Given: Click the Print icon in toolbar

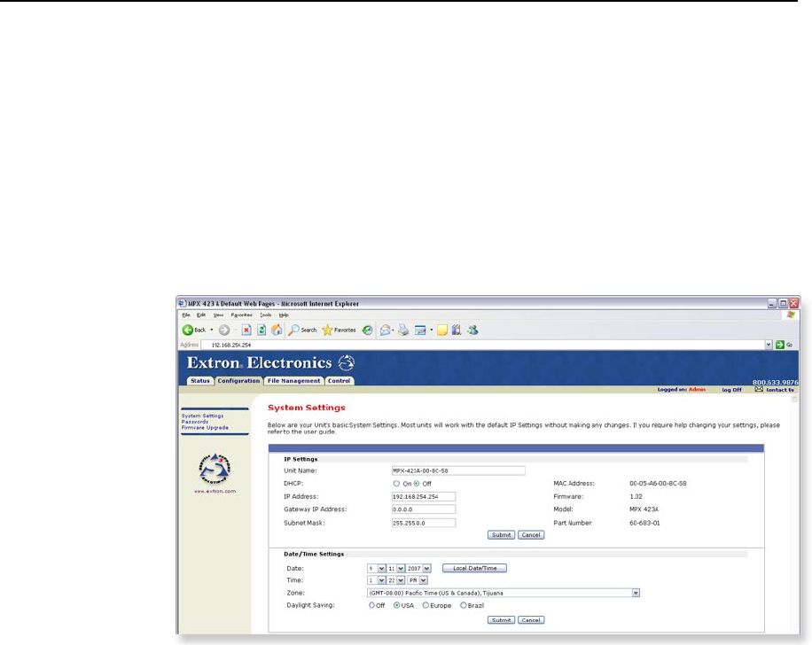Looking at the screenshot, I should 402,330.
